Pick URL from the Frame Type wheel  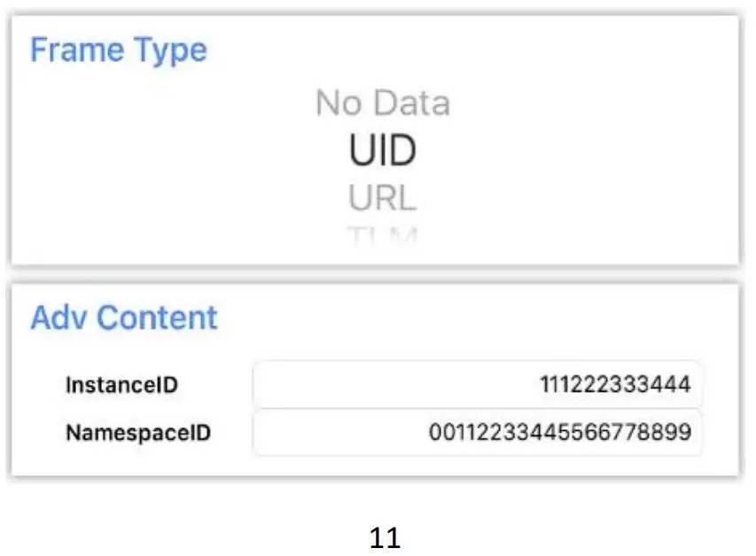click(382, 198)
